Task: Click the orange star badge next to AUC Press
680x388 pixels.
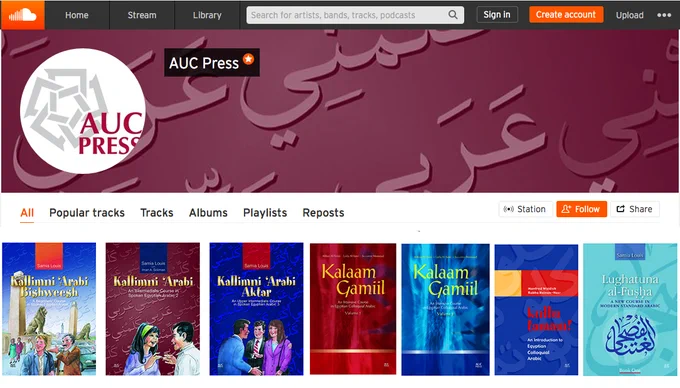Action: [x=248, y=59]
